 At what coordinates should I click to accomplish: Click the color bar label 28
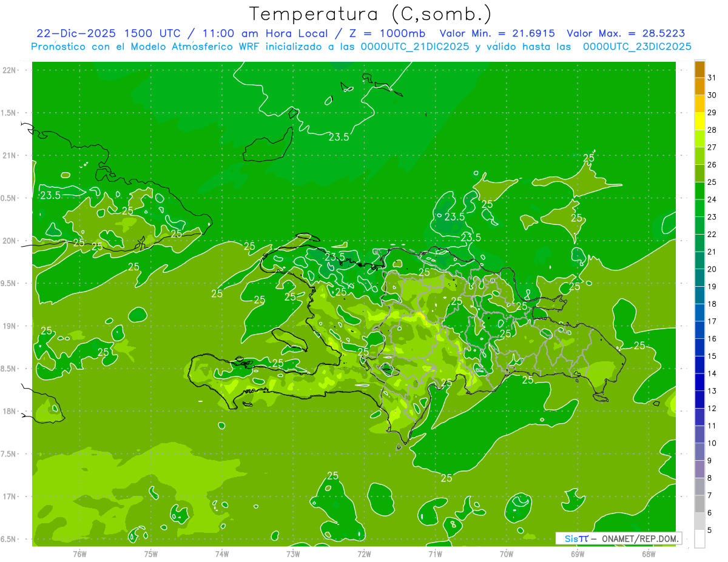[x=712, y=130]
